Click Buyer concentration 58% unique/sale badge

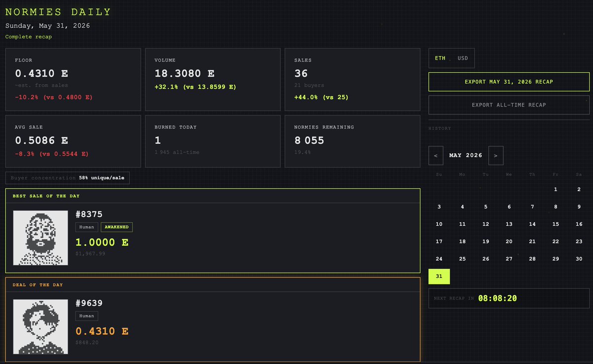pyautogui.click(x=67, y=178)
